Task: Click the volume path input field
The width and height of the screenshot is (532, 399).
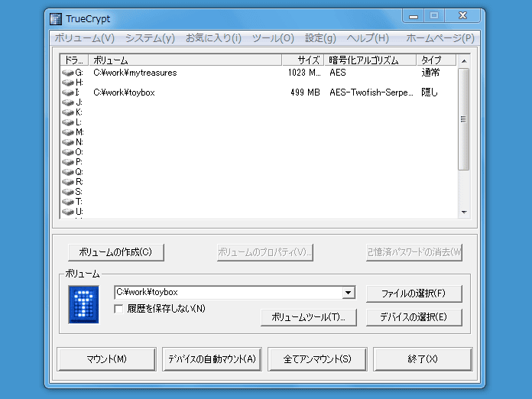Action: (228, 293)
